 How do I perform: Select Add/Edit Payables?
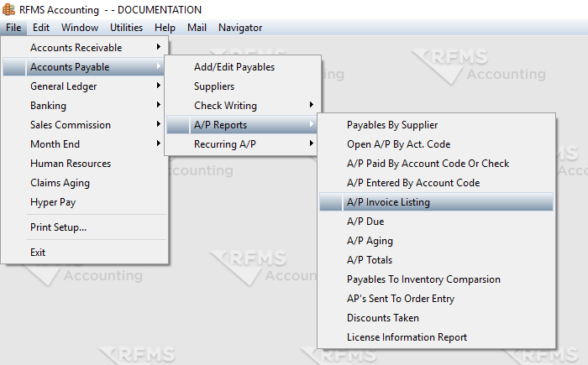pos(243,67)
